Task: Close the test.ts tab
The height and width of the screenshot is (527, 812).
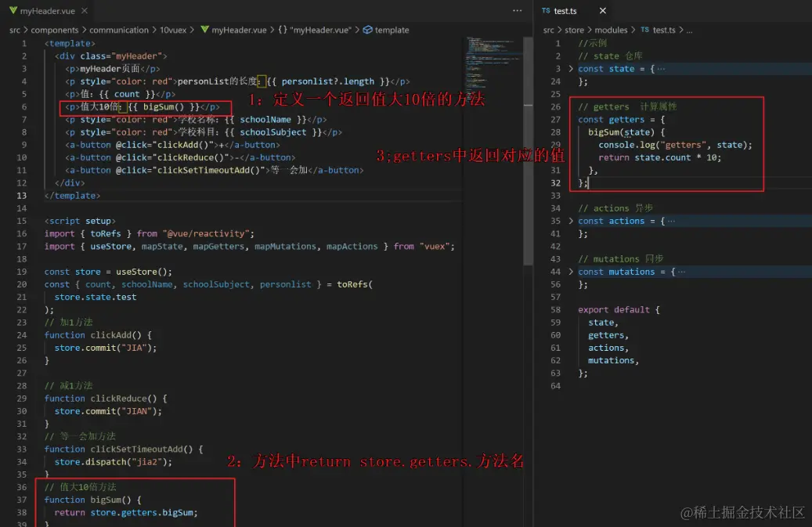Action: pos(603,10)
